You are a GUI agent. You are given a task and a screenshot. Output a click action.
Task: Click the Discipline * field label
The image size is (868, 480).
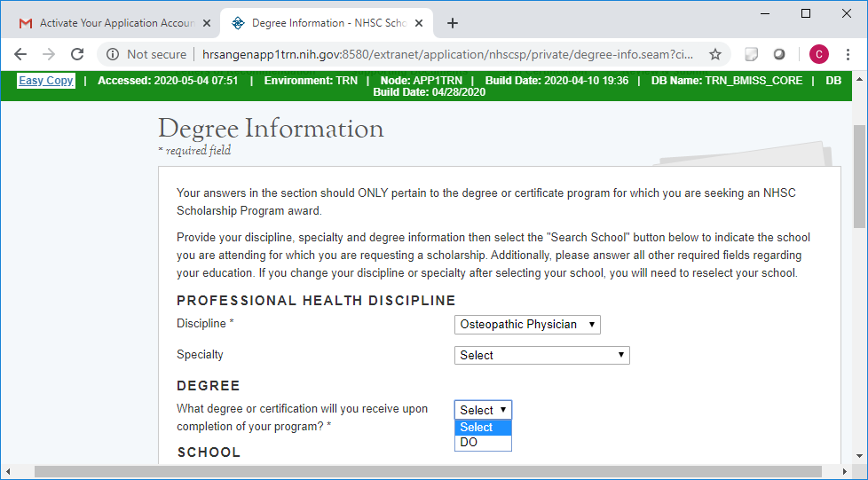(x=205, y=324)
